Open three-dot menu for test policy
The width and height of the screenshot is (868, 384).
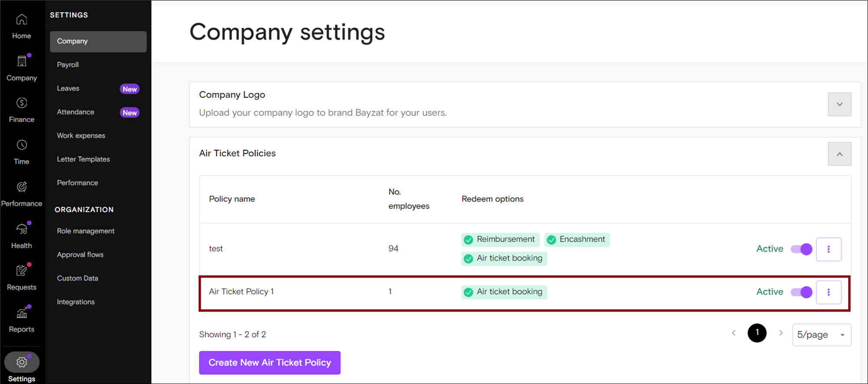(828, 249)
